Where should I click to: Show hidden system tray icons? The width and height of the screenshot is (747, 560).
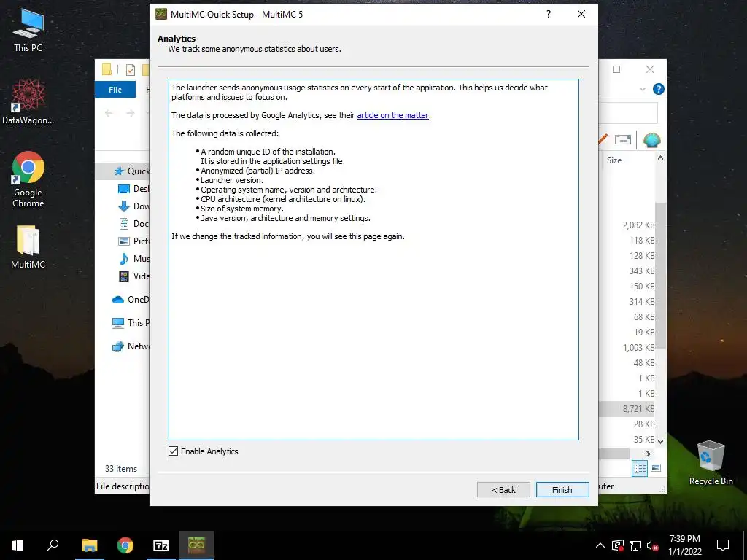pyautogui.click(x=600, y=545)
